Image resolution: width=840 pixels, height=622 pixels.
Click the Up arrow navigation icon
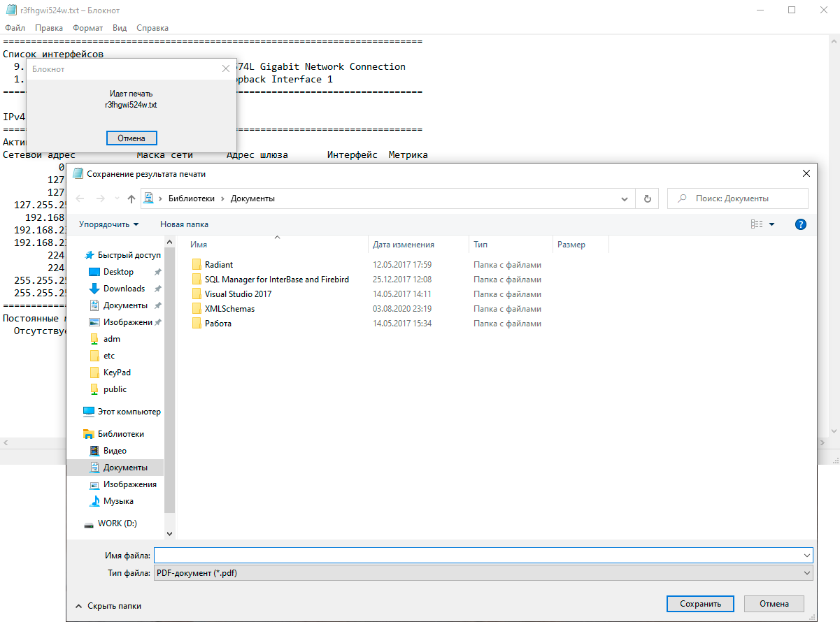click(131, 198)
